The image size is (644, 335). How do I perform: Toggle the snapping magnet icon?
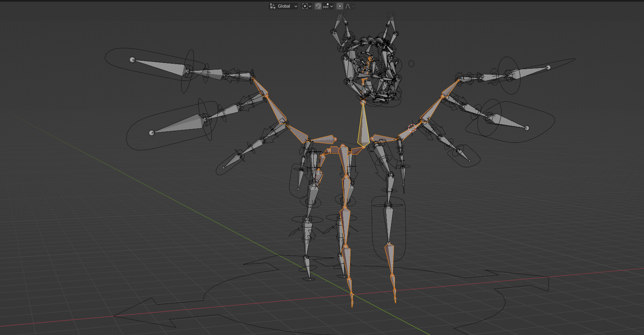click(318, 6)
